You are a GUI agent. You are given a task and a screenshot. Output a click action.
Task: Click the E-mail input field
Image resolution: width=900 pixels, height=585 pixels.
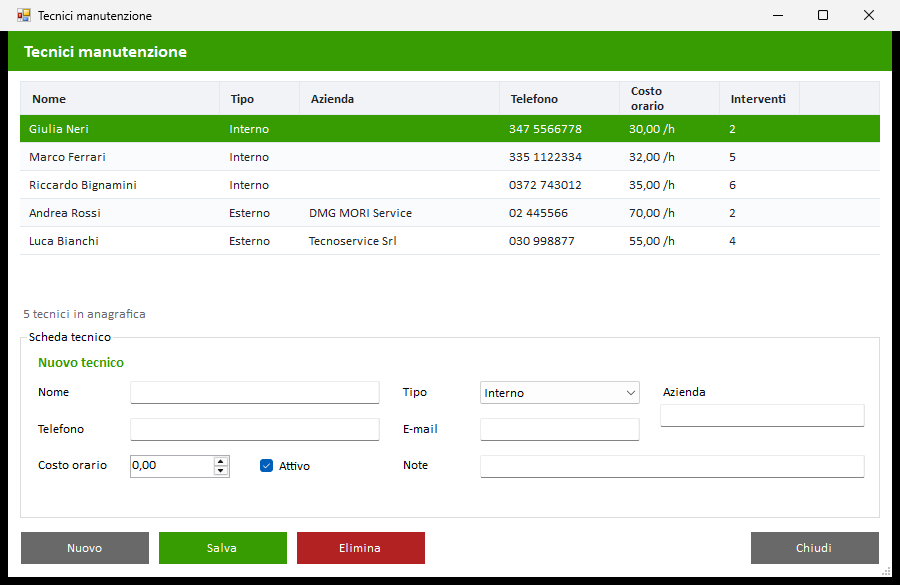point(560,429)
